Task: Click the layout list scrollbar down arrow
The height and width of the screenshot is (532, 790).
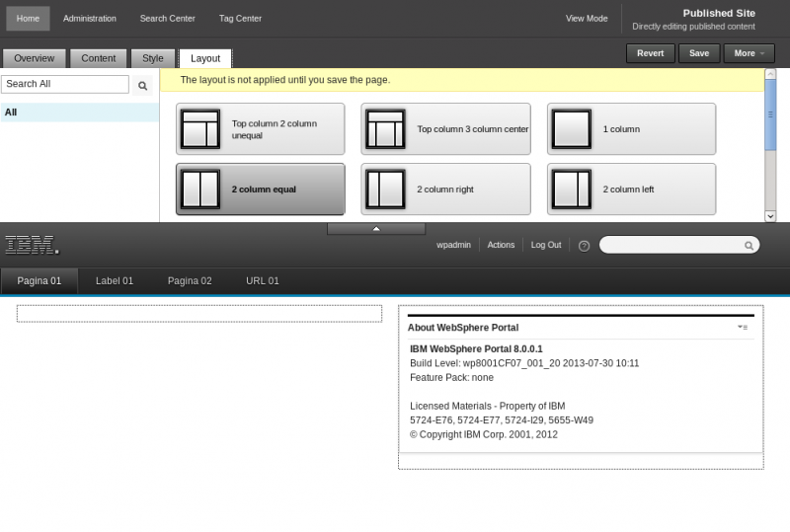Action: pyautogui.click(x=770, y=215)
